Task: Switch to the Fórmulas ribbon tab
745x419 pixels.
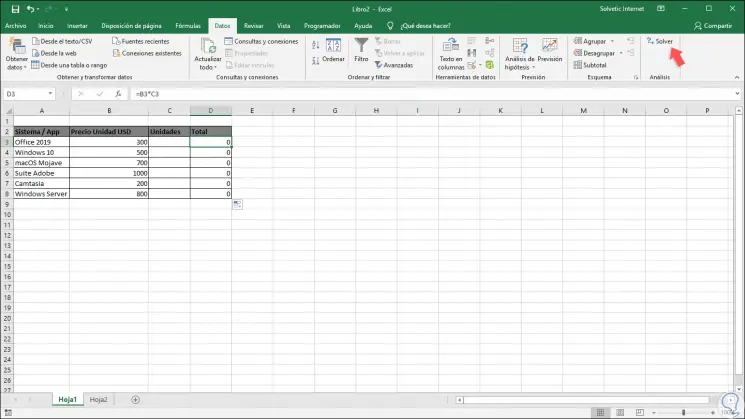Action: click(x=188, y=25)
